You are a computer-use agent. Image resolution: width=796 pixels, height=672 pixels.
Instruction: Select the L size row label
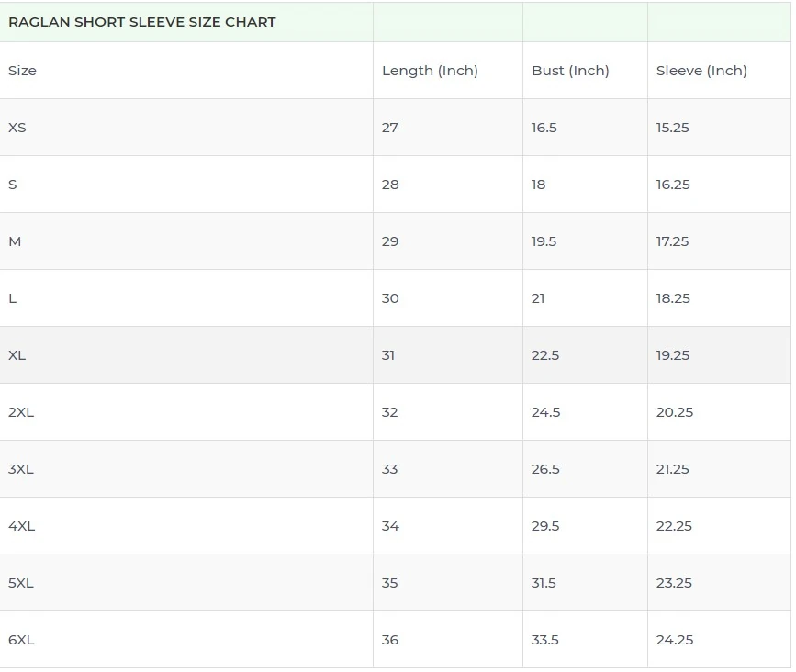[x=13, y=298]
